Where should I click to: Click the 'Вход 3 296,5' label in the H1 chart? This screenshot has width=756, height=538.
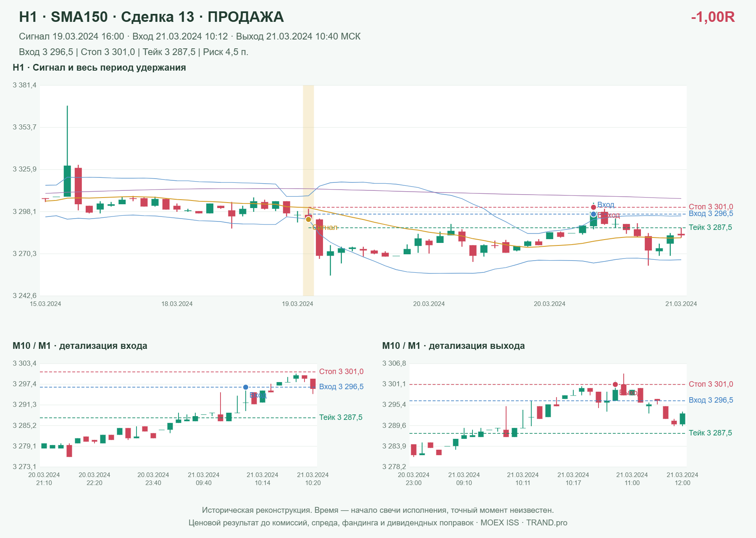point(711,214)
